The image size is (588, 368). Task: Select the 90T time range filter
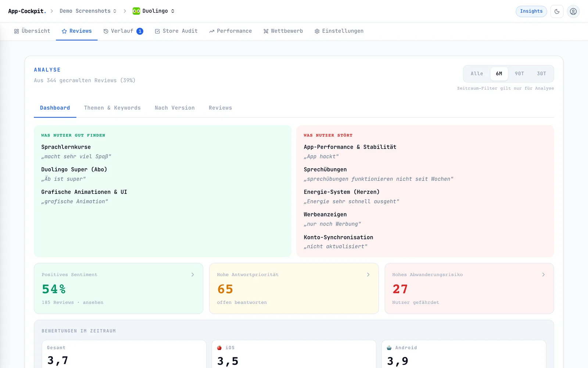pyautogui.click(x=519, y=74)
